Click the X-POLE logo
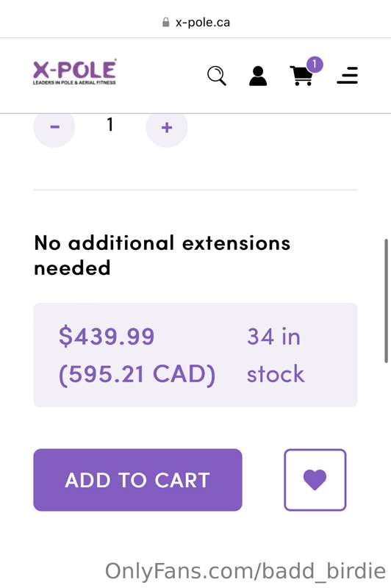This screenshot has height=588, width=391. click(x=75, y=71)
